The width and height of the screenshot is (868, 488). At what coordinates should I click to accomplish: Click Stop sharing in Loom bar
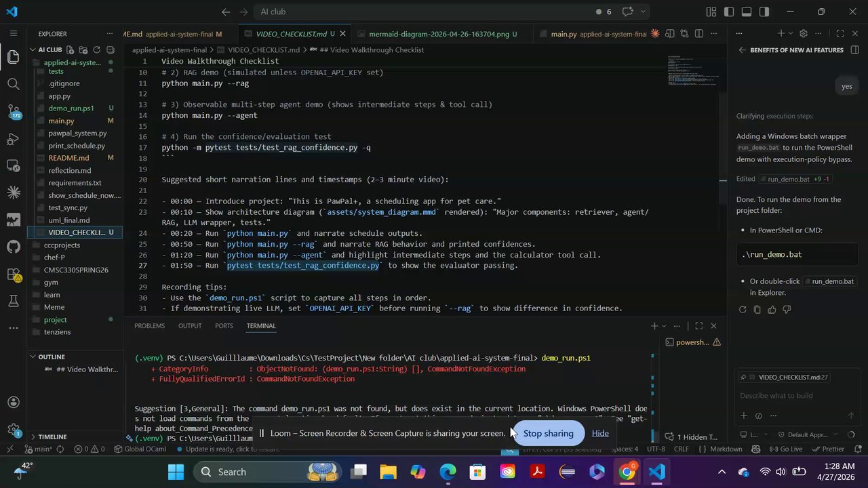click(548, 433)
